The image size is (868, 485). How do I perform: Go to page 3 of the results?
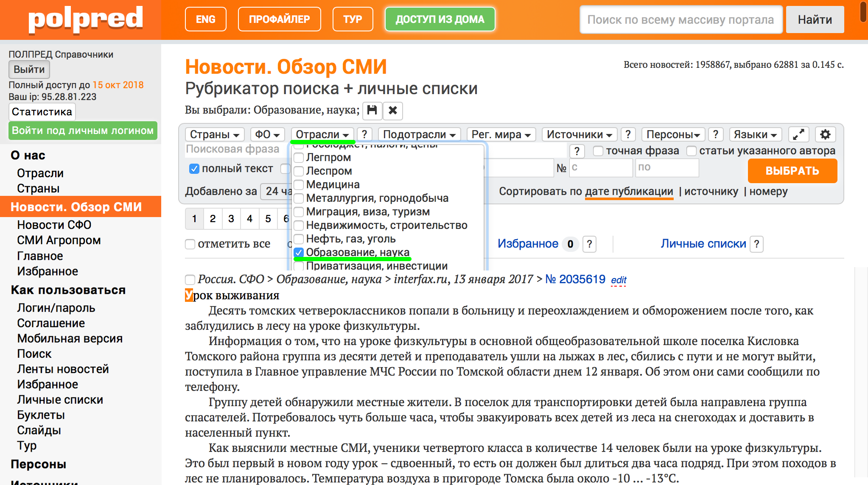(x=231, y=219)
